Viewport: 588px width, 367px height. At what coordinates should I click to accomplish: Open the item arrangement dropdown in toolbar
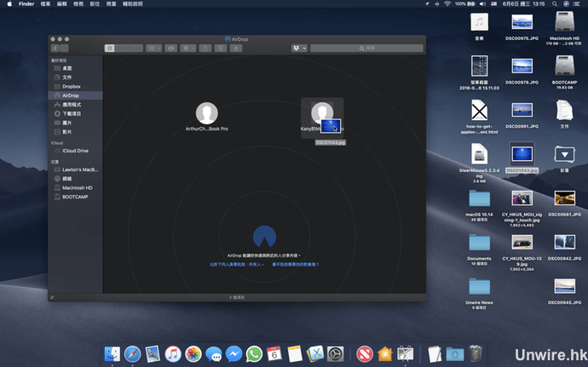coord(153,48)
